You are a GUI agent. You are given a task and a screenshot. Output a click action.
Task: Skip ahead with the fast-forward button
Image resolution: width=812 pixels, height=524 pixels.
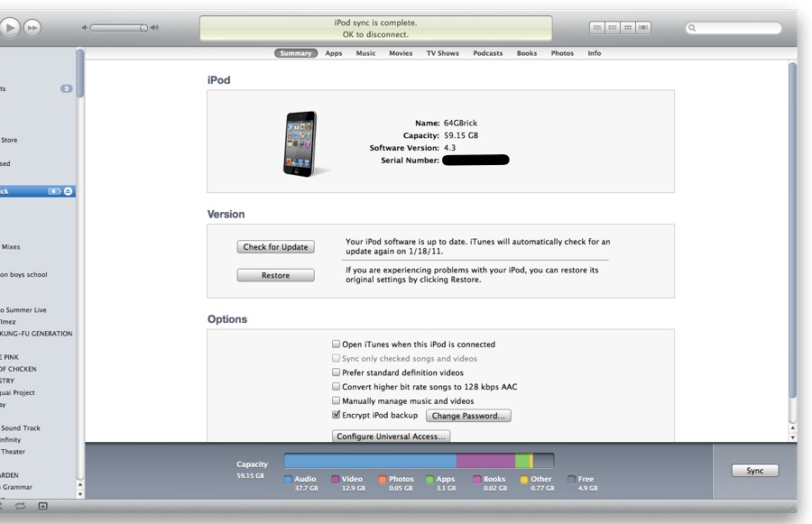[x=32, y=28]
